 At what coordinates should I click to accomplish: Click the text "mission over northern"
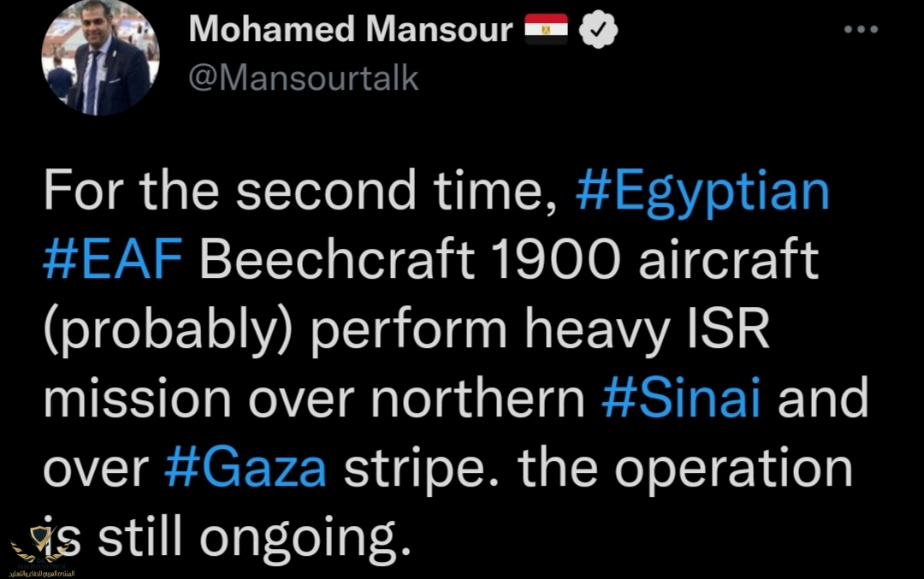(314, 398)
